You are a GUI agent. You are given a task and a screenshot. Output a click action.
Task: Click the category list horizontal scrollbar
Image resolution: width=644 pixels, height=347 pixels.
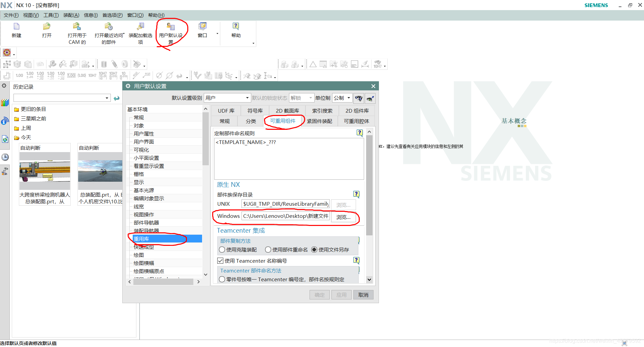163,282
